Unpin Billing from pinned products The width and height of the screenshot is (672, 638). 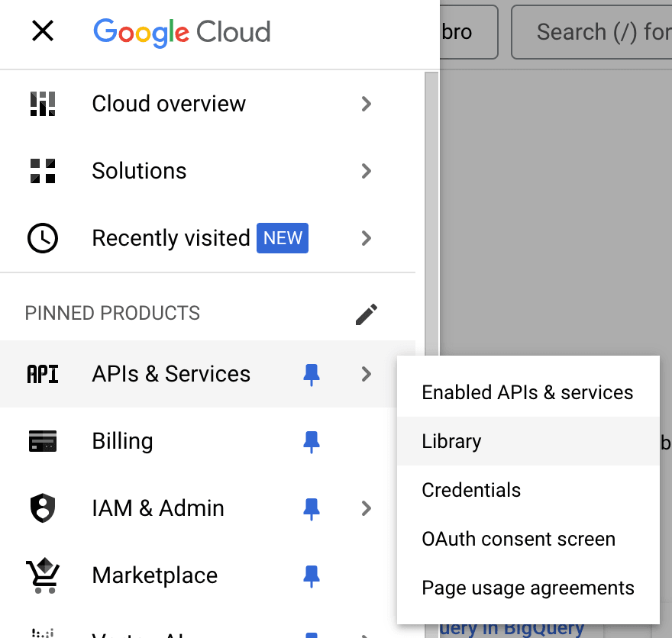(312, 441)
